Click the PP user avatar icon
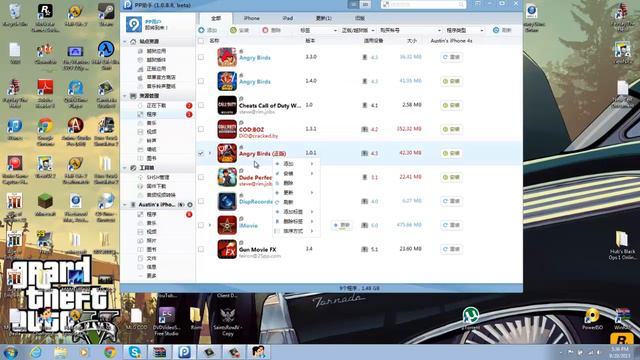The image size is (640, 360). (133, 24)
